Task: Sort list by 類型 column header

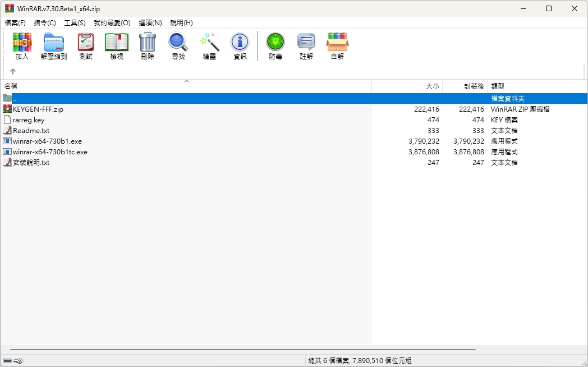Action: coord(538,86)
